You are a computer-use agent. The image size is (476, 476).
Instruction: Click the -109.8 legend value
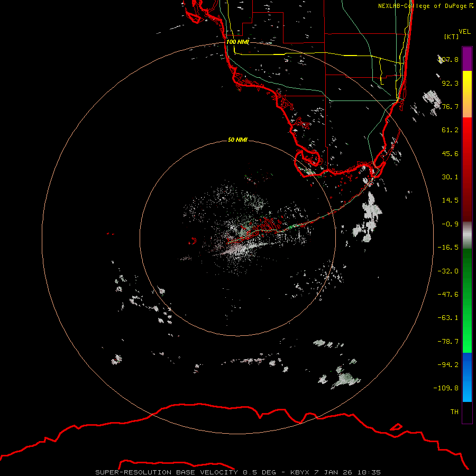pyautogui.click(x=446, y=388)
